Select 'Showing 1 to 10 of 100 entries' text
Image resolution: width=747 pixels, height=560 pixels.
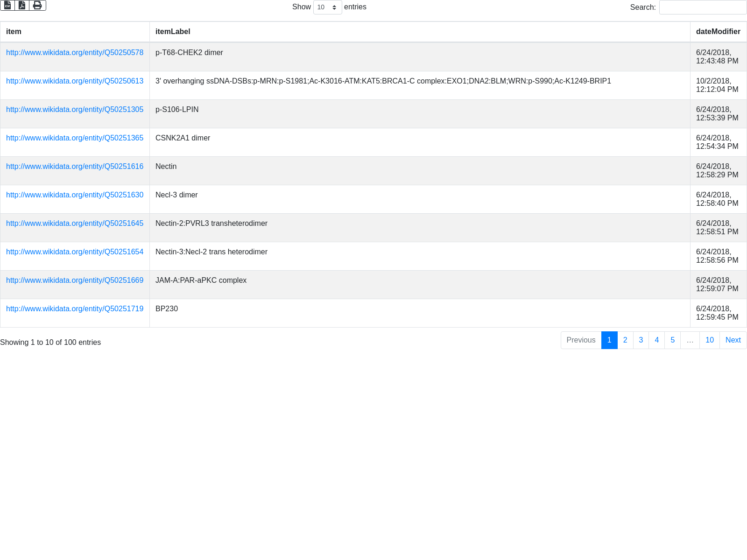click(50, 343)
